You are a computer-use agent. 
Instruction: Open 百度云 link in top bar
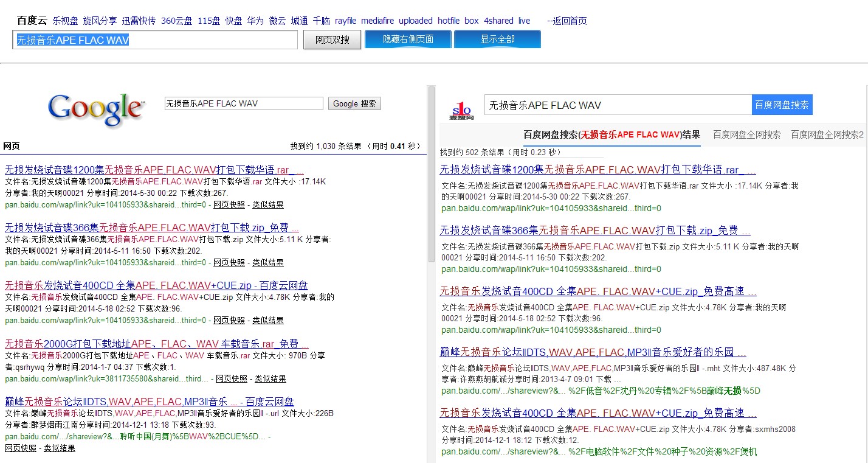pyautogui.click(x=32, y=21)
